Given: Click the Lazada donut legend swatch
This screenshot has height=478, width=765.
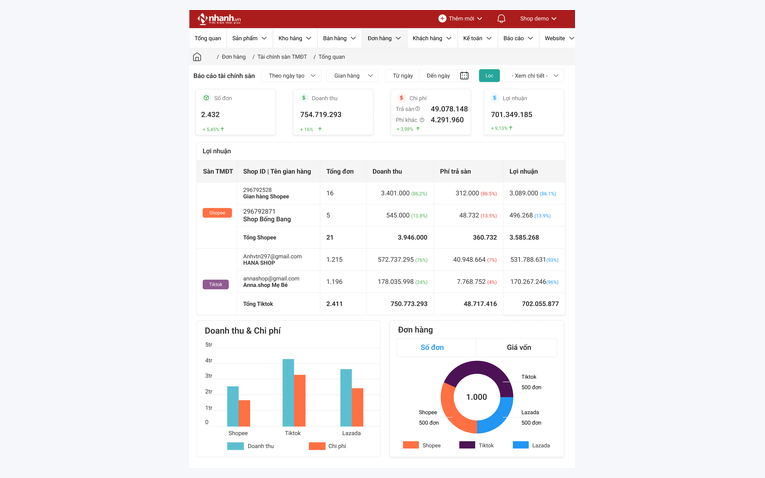Looking at the screenshot, I should pos(521,445).
